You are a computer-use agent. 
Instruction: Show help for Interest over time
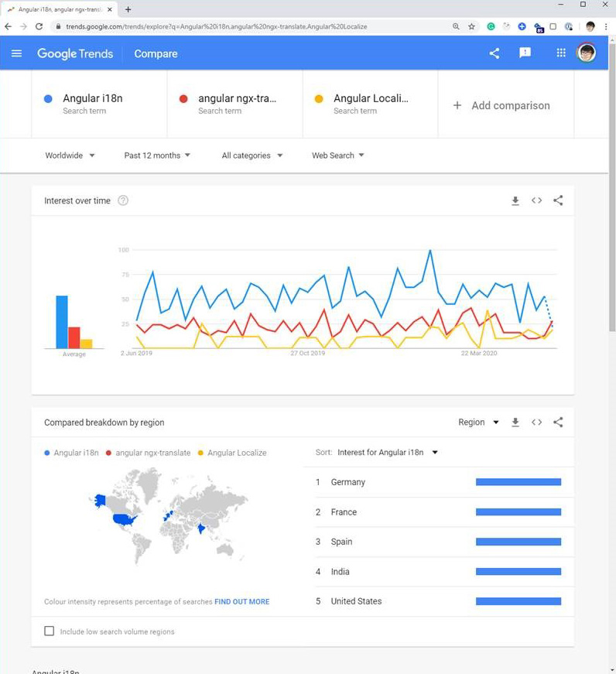click(x=123, y=200)
